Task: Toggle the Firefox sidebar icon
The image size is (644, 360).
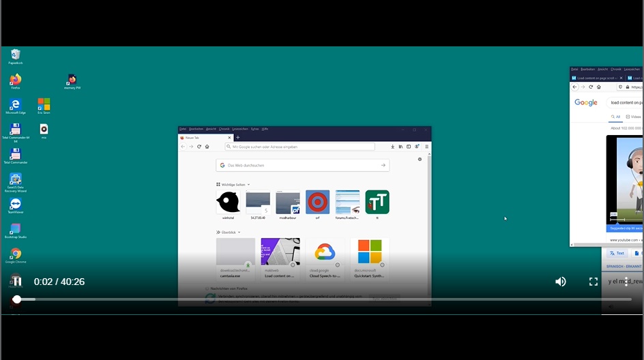Action: [x=409, y=147]
